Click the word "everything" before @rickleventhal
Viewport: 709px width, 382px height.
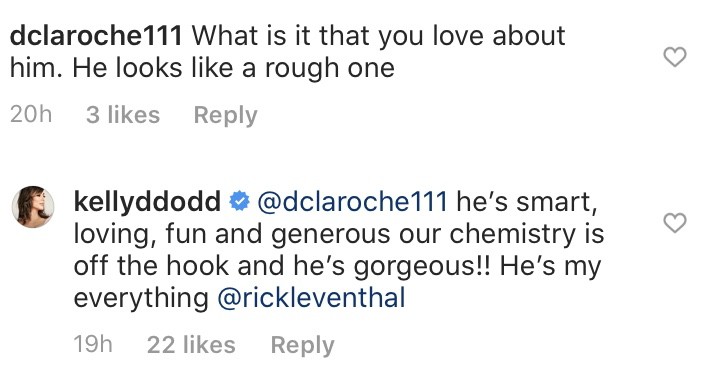[141, 299]
